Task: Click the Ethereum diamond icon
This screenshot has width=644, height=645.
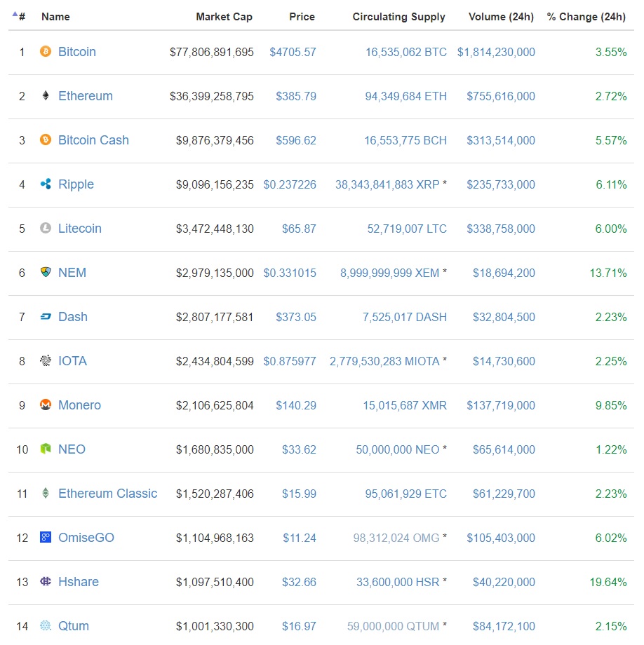Action: point(46,96)
